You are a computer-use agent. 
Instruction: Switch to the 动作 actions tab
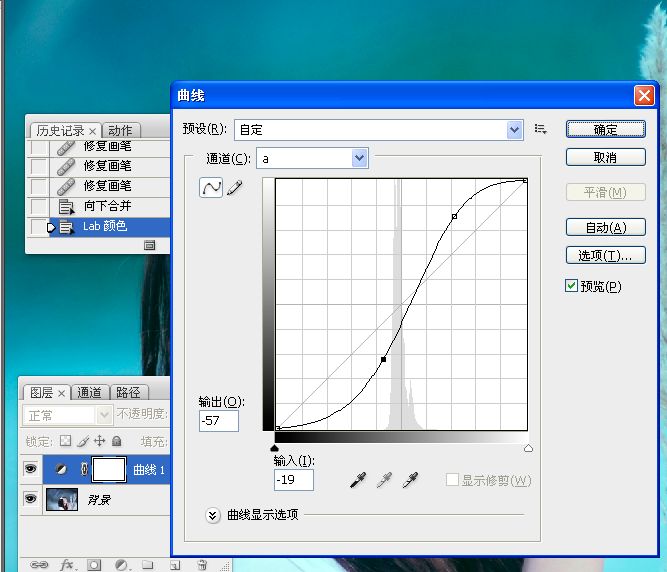120,130
